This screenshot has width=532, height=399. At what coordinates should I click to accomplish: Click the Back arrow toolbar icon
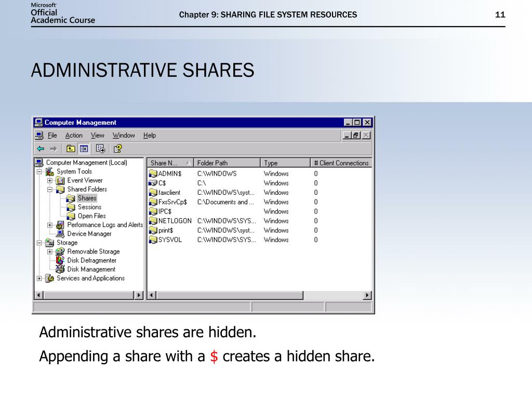point(41,149)
